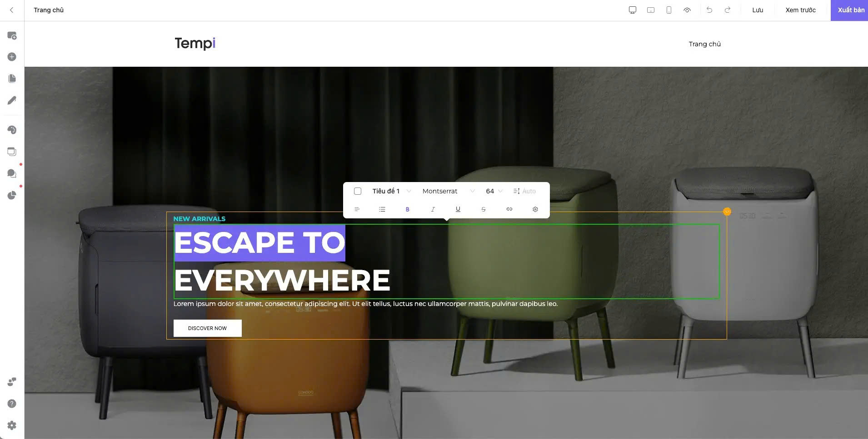Apply strikethrough to selection

click(x=483, y=209)
